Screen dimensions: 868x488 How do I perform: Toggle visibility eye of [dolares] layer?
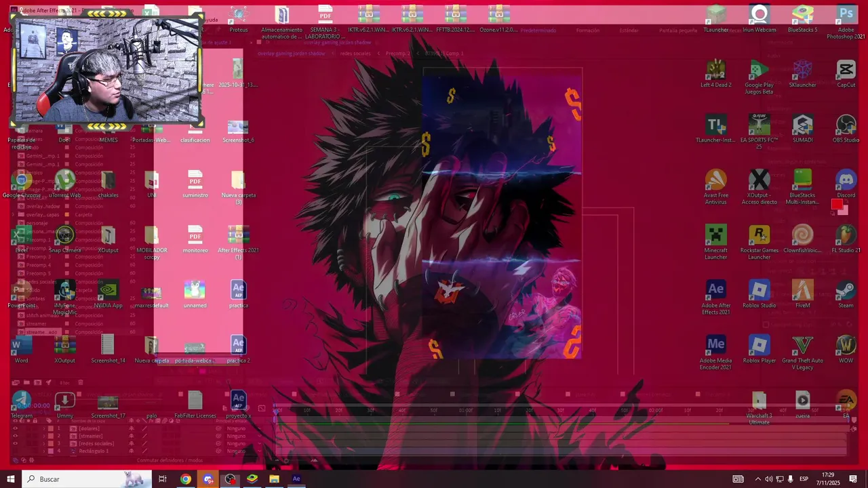[x=15, y=428]
